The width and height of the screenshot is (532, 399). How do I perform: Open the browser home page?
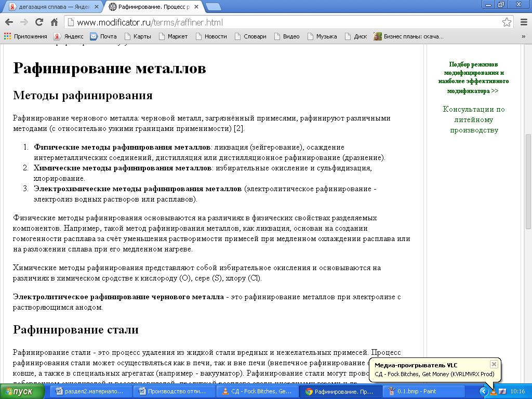pyautogui.click(x=54, y=22)
